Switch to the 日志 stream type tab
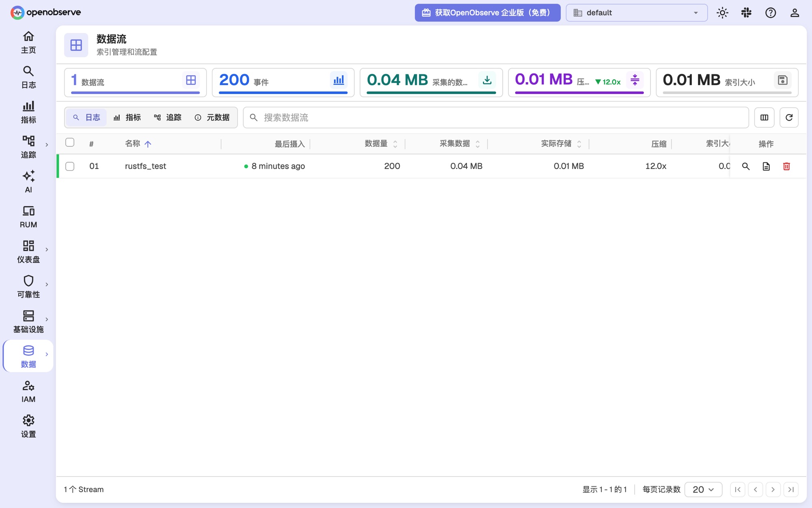The height and width of the screenshot is (508, 812). pos(86,117)
